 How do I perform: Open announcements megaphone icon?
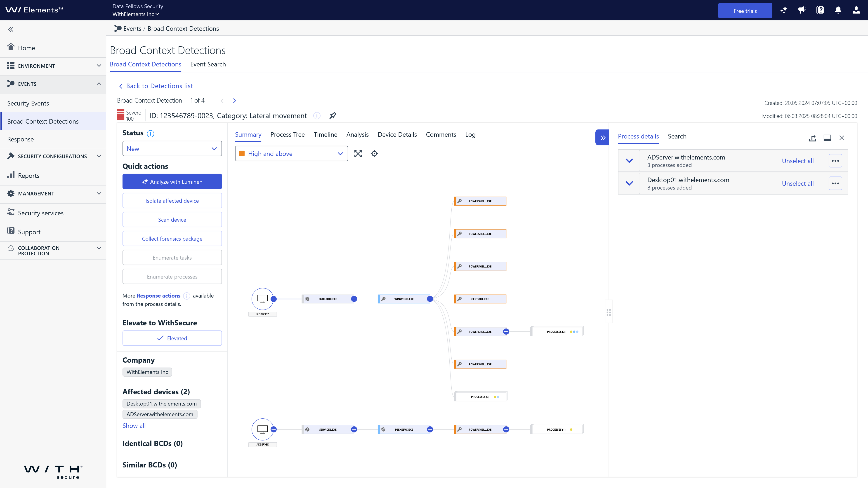point(802,10)
